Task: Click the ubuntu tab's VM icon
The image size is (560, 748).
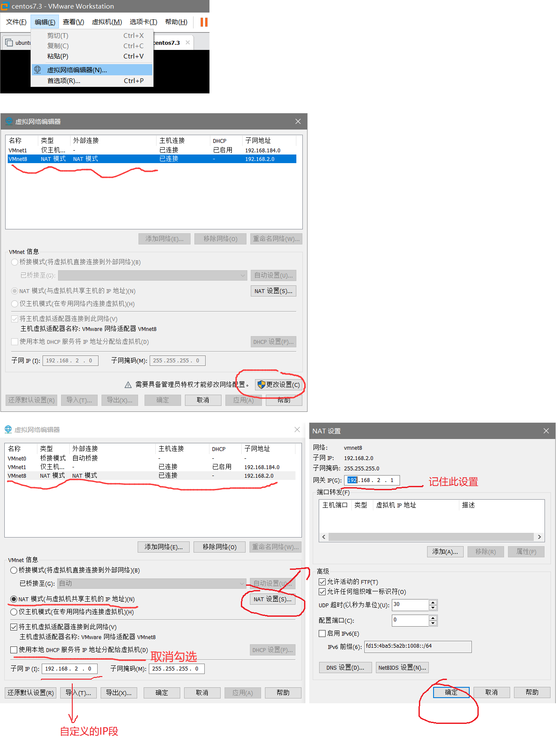Action: tap(9, 43)
